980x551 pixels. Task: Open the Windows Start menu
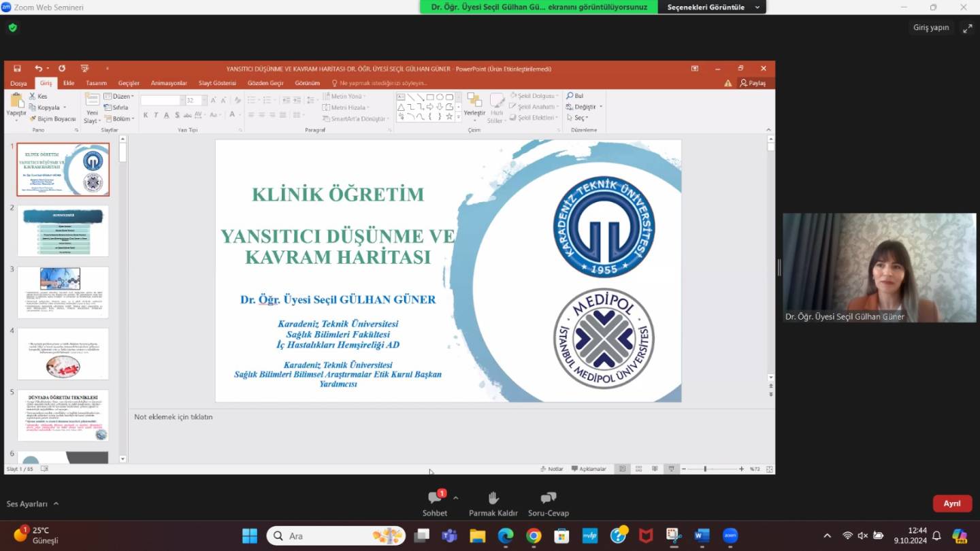tap(250, 536)
